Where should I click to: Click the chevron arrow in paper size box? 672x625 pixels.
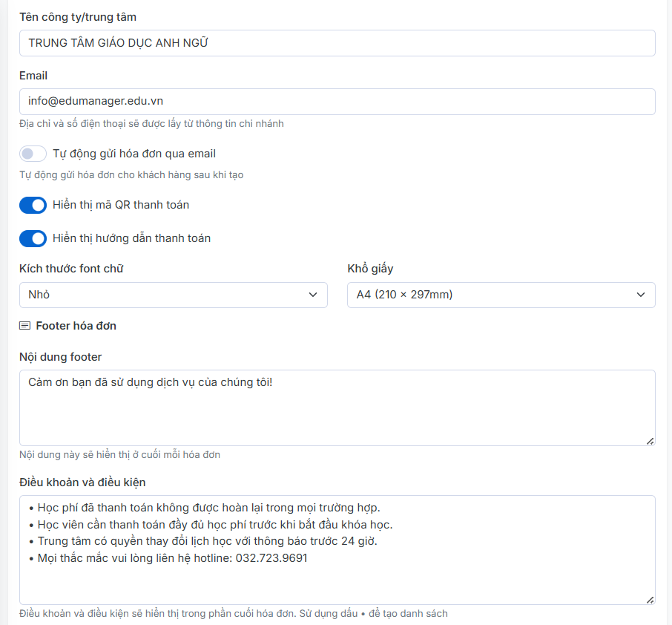click(641, 295)
